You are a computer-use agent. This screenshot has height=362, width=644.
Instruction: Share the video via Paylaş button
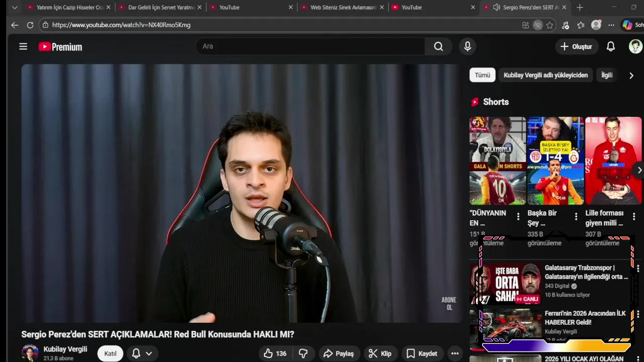pyautogui.click(x=339, y=353)
